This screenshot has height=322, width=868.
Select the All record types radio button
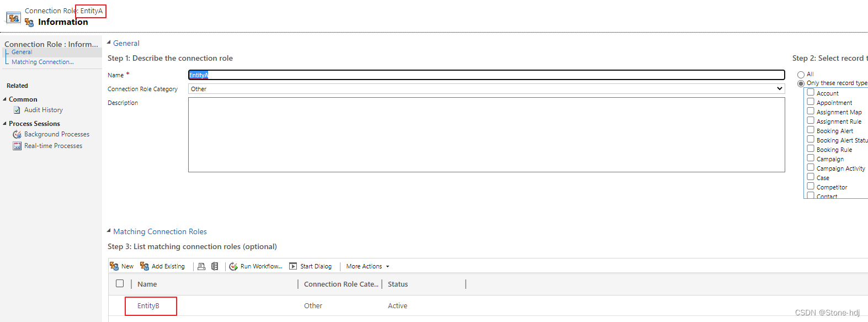point(801,75)
